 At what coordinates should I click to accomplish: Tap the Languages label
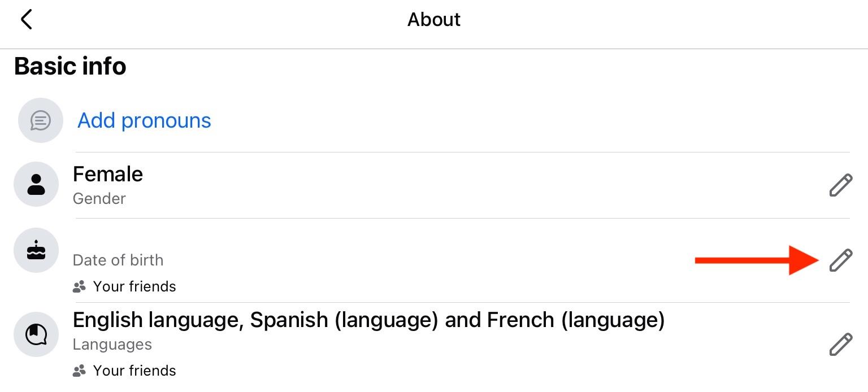pyautogui.click(x=112, y=345)
